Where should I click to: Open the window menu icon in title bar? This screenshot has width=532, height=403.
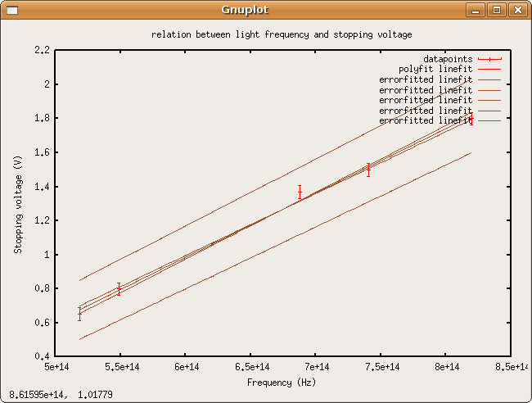tap(11, 10)
